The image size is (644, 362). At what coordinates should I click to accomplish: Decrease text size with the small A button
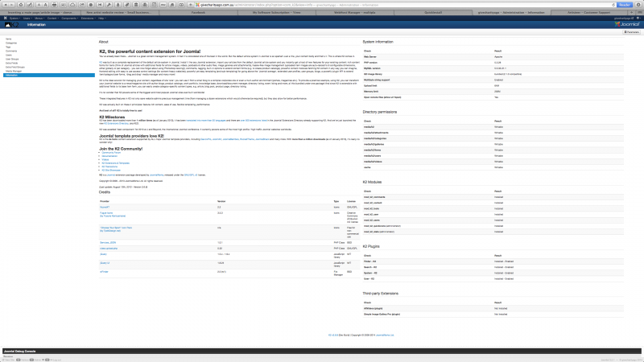click(x=39, y=5)
